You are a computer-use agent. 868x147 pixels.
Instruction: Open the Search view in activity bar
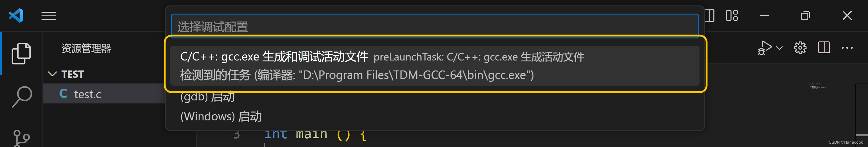coord(22,97)
